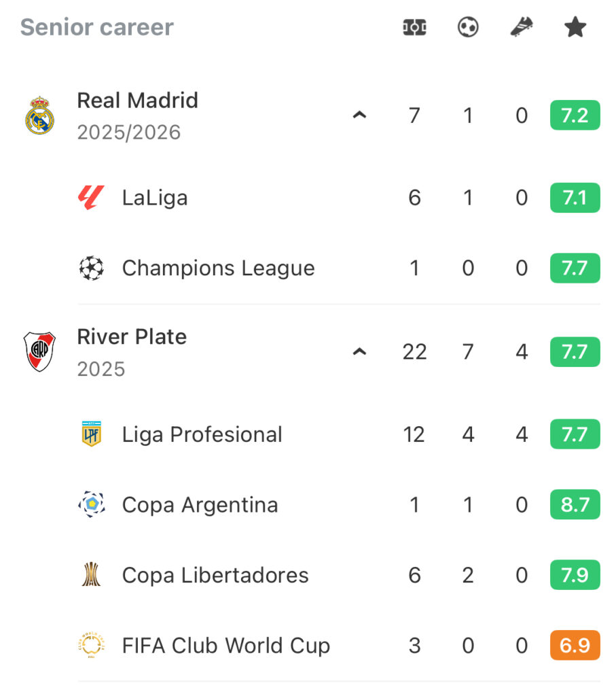Select the Copa Libertadores competition row

click(x=215, y=576)
